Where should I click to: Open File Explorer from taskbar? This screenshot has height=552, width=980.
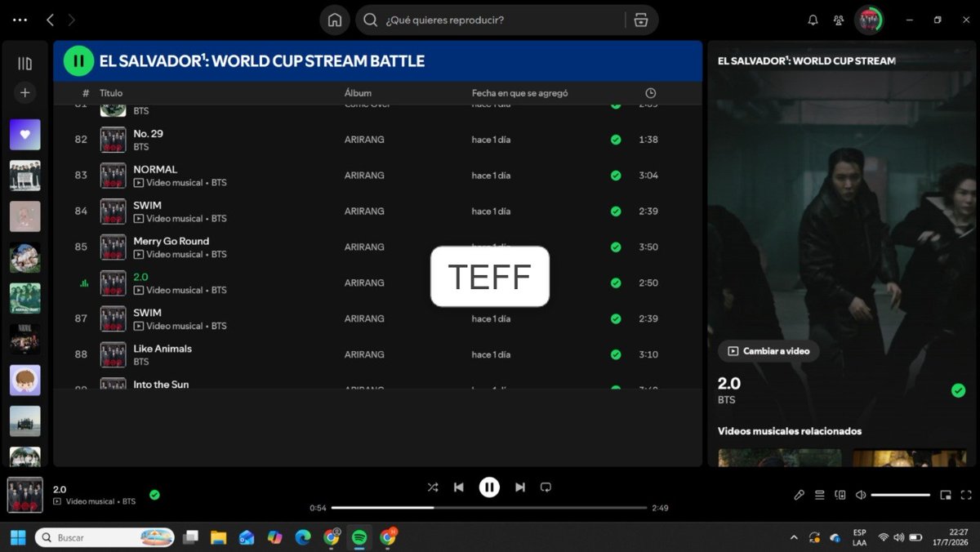(x=218, y=537)
